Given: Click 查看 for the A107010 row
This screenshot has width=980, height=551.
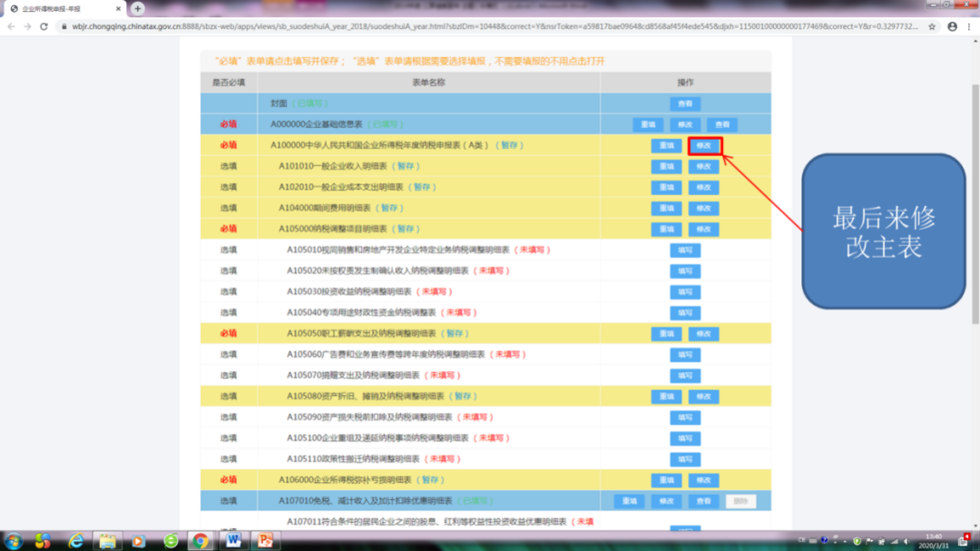Looking at the screenshot, I should 704,501.
